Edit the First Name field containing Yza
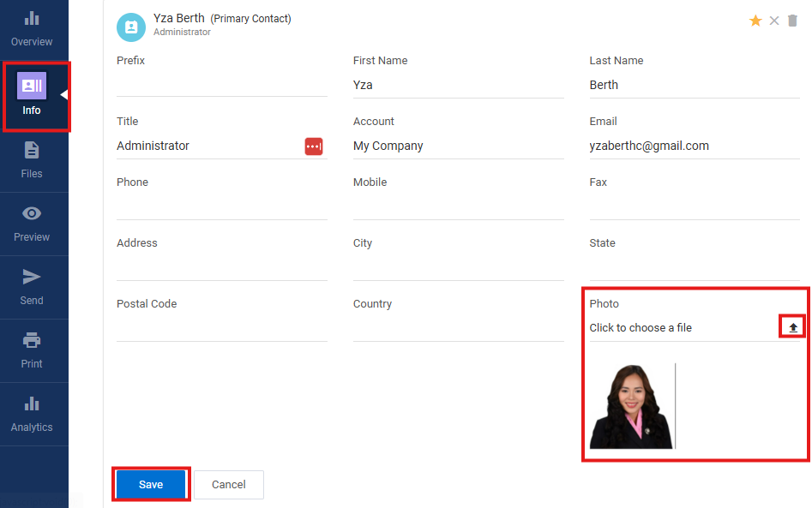Image resolution: width=812 pixels, height=508 pixels. [x=458, y=85]
